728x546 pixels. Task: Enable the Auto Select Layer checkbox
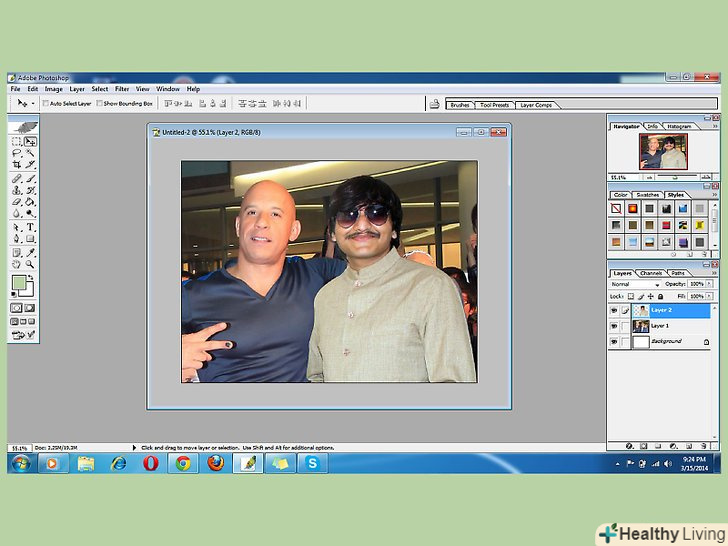45,103
